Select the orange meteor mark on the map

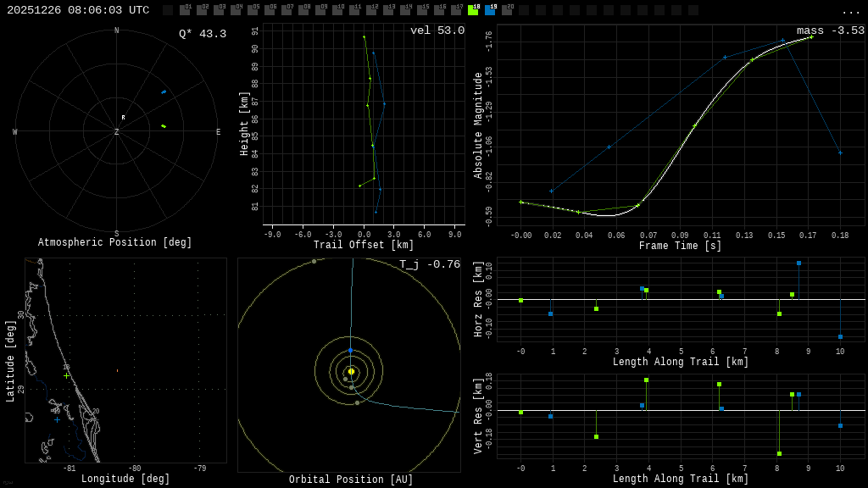(117, 370)
